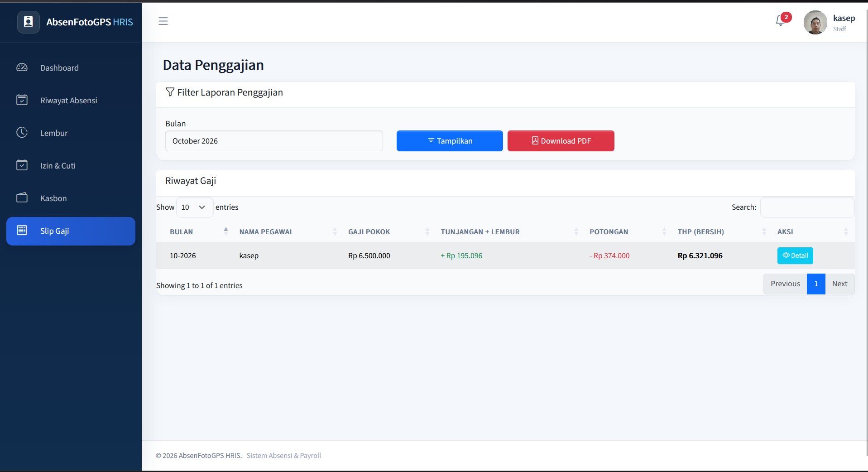
Task: Sort by THP (BERSIH) column
Action: [x=721, y=231]
